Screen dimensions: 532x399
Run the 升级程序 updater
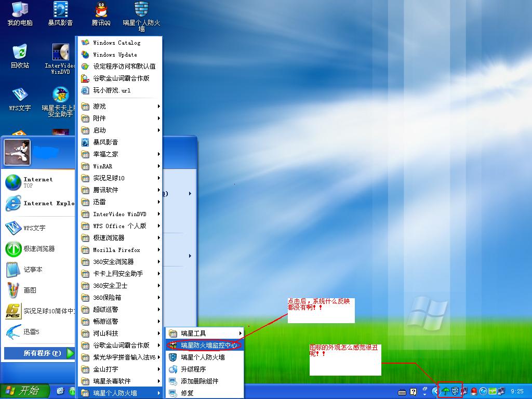click(205, 369)
